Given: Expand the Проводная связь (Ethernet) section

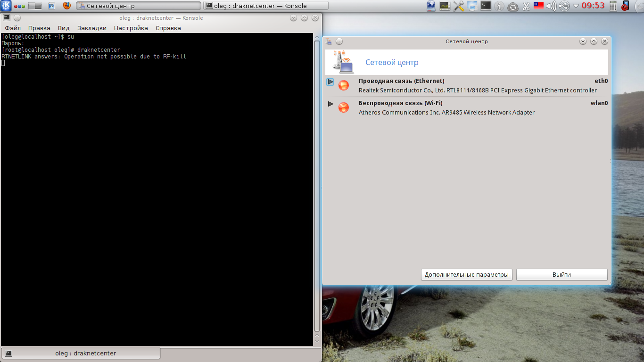Looking at the screenshot, I should click(330, 82).
